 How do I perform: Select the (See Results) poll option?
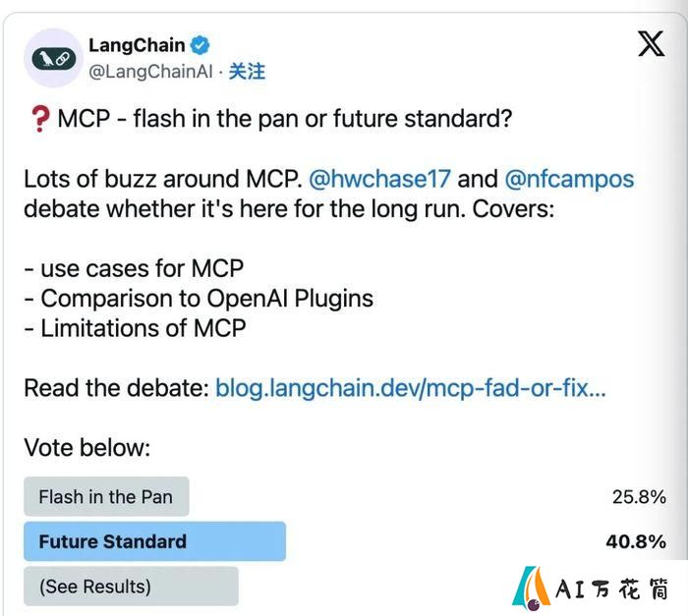[131, 587]
